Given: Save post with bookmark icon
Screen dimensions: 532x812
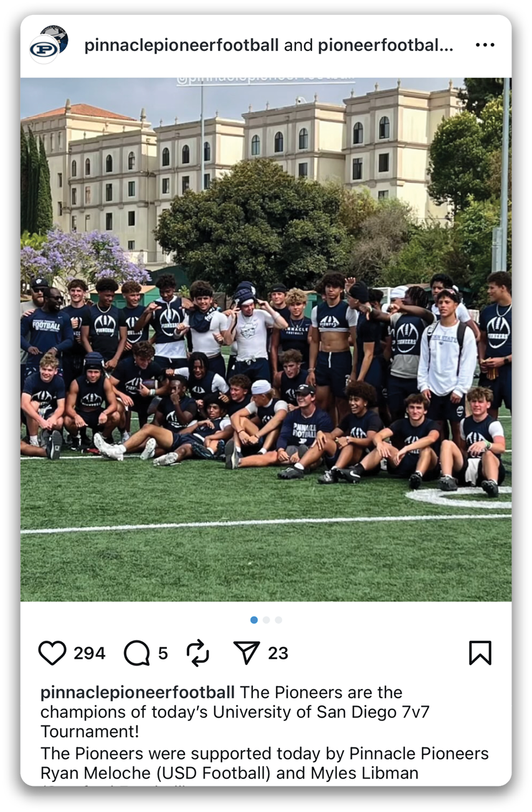Looking at the screenshot, I should [x=480, y=653].
